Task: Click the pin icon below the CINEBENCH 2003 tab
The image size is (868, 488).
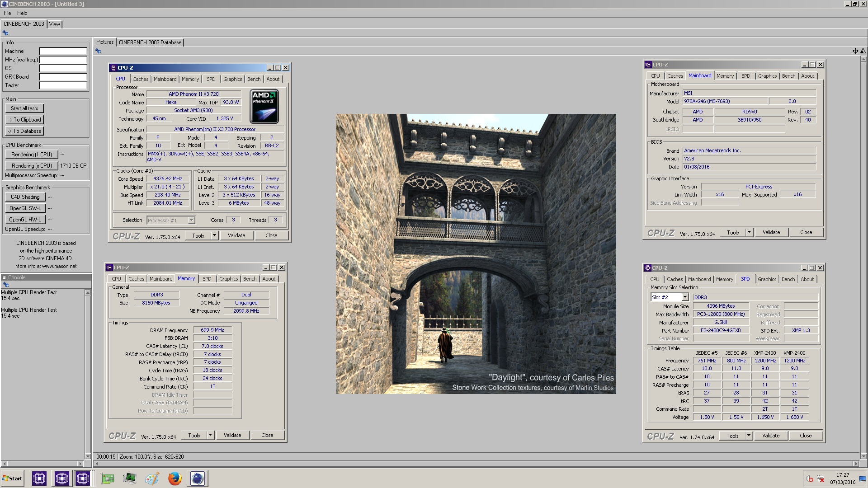Action: point(5,33)
